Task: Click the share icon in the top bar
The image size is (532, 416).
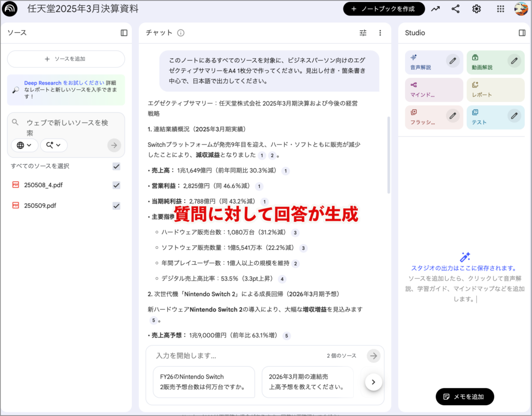Action: pos(456,9)
